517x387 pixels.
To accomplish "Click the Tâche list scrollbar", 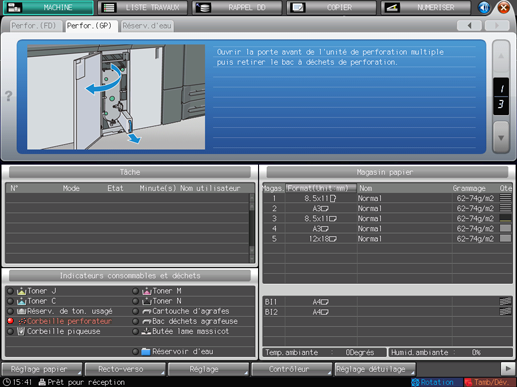I will [252, 228].
